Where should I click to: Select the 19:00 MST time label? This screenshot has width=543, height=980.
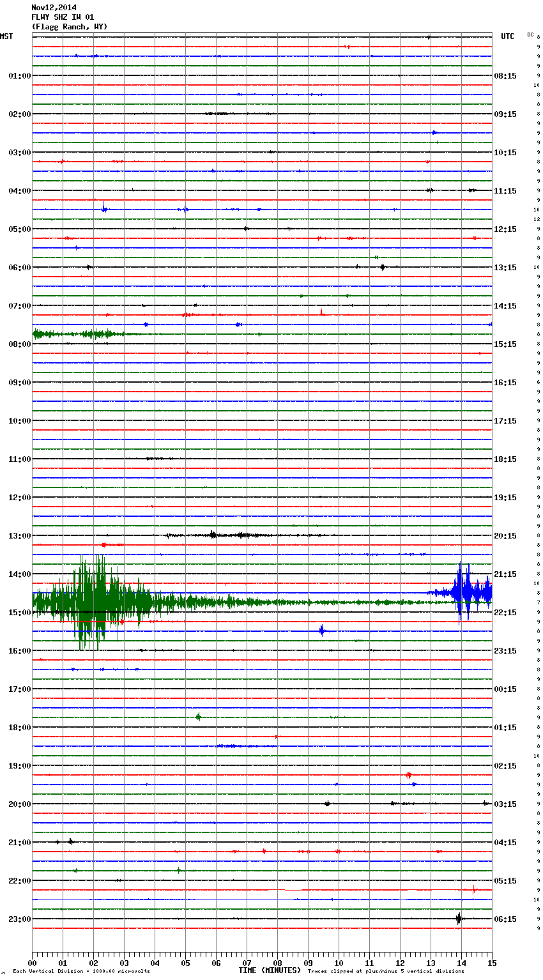point(19,766)
